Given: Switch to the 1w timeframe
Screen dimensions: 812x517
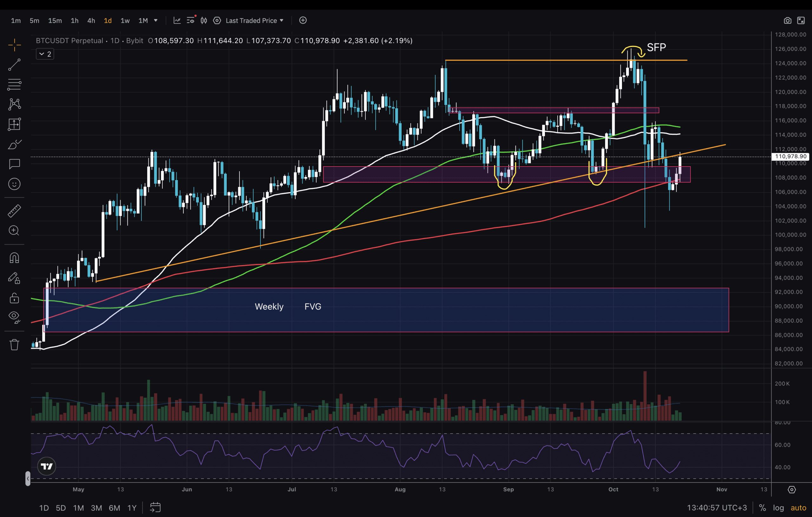Looking at the screenshot, I should coord(125,21).
